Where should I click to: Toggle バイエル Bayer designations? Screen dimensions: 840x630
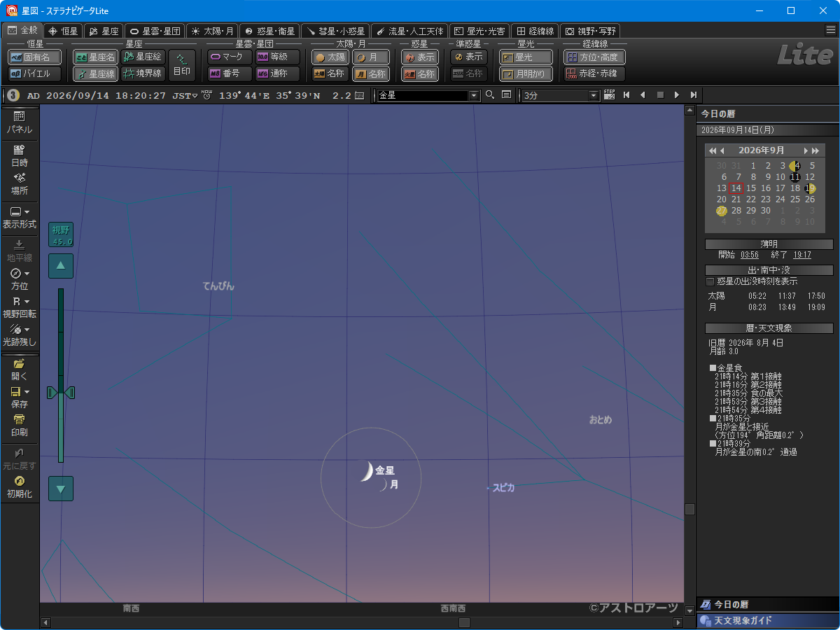coord(34,73)
